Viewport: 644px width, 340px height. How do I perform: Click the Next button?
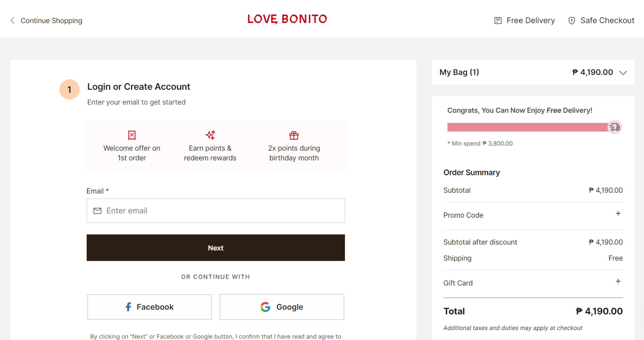point(216,248)
